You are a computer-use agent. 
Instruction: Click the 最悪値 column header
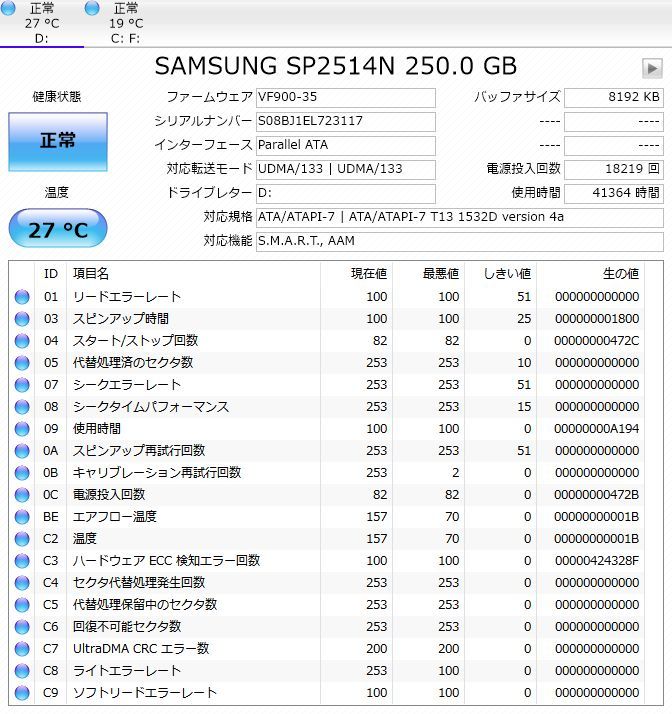pyautogui.click(x=428, y=274)
